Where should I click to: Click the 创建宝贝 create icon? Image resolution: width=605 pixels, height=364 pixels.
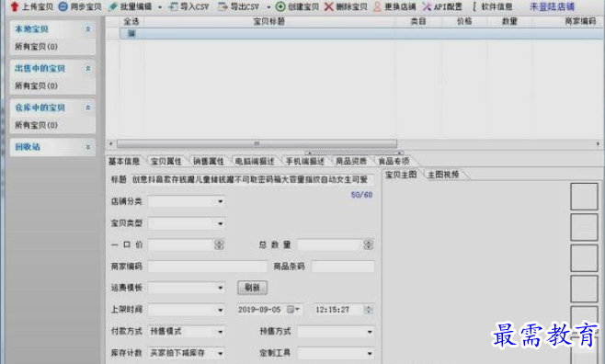(280, 6)
